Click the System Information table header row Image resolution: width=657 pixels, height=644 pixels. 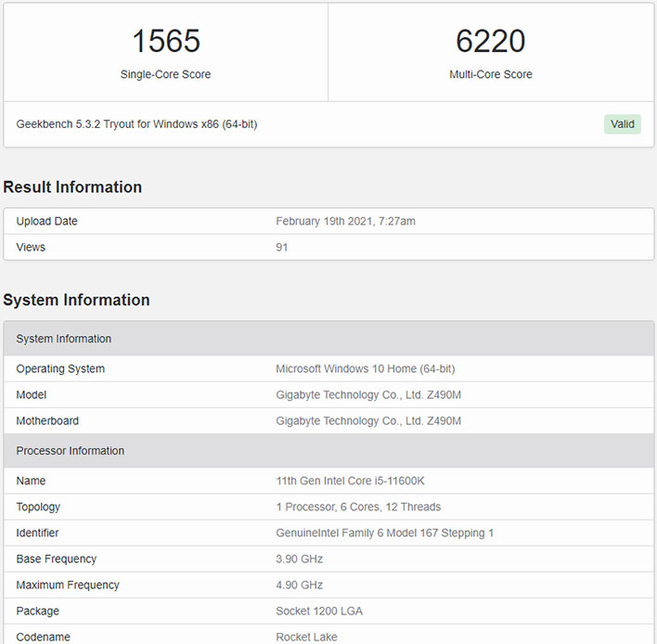pos(328,339)
